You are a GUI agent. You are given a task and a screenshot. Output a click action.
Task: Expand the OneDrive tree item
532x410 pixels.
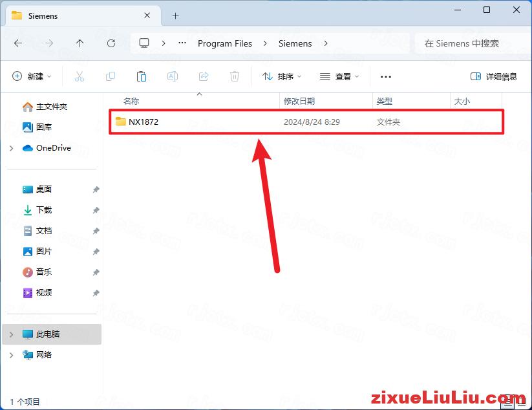pyautogui.click(x=11, y=148)
